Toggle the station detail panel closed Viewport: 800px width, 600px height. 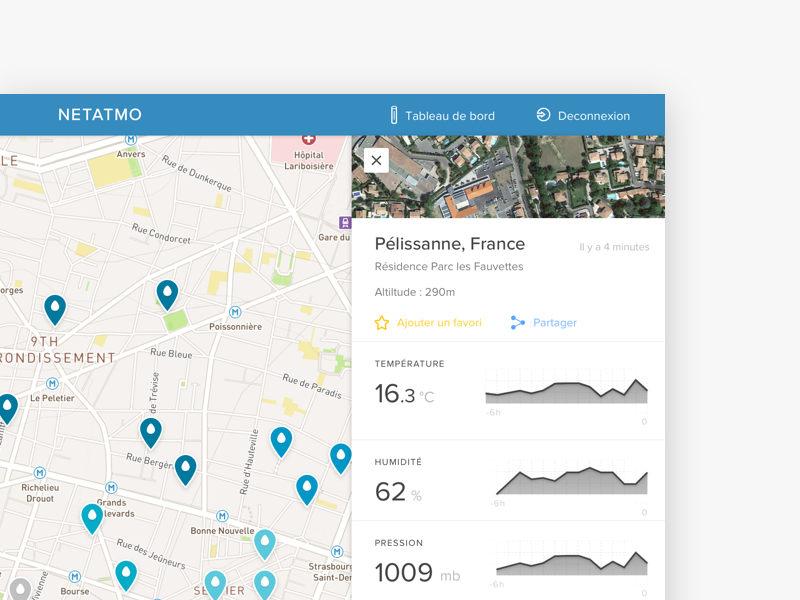pyautogui.click(x=375, y=160)
